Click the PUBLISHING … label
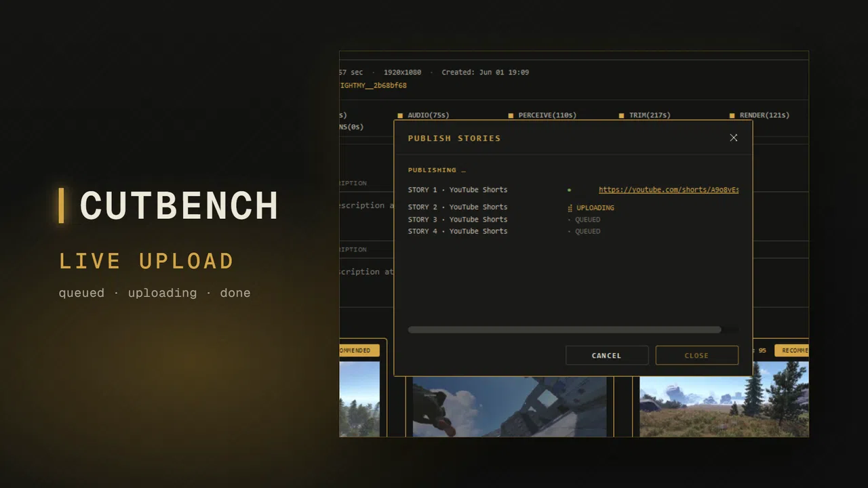Image resolution: width=868 pixels, height=488 pixels. coord(437,170)
